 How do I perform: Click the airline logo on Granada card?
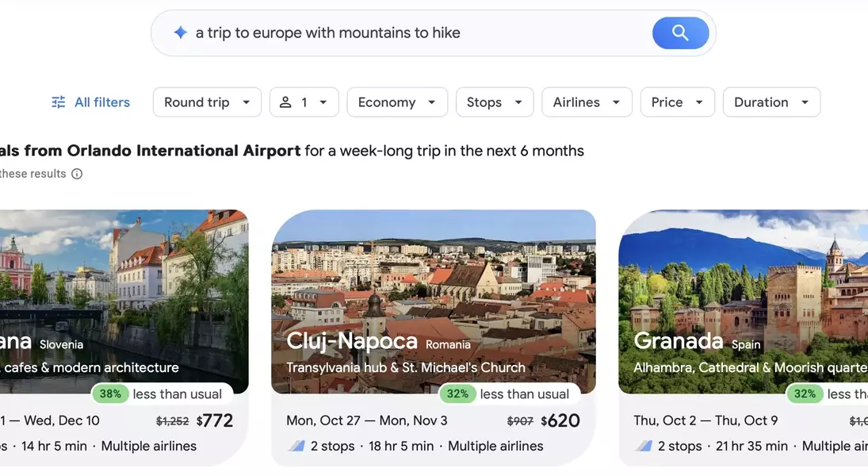[x=644, y=446]
